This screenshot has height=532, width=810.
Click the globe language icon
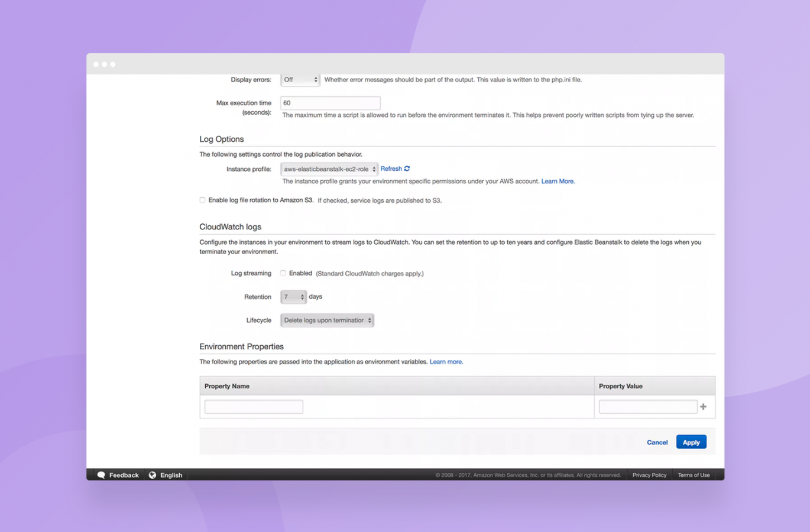click(x=153, y=475)
